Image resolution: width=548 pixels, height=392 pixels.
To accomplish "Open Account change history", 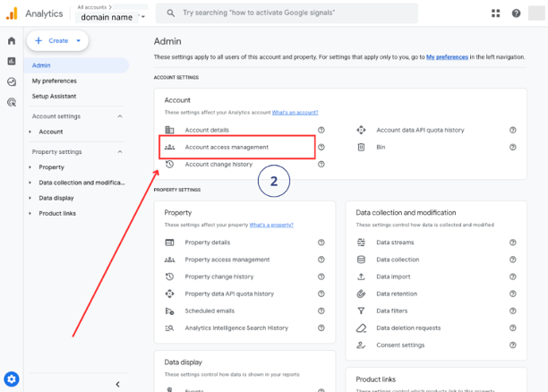I will click(x=218, y=164).
